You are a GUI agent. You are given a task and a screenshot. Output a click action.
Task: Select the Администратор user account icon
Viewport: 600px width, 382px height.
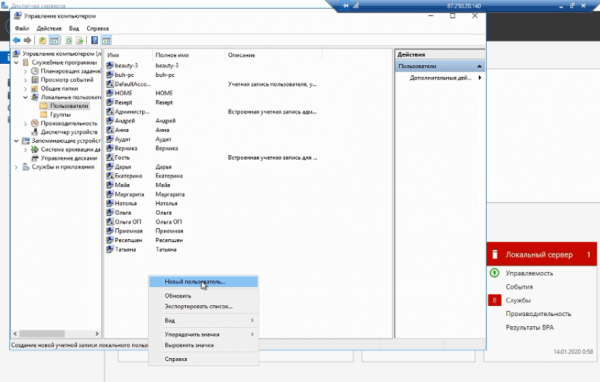pyautogui.click(x=110, y=112)
